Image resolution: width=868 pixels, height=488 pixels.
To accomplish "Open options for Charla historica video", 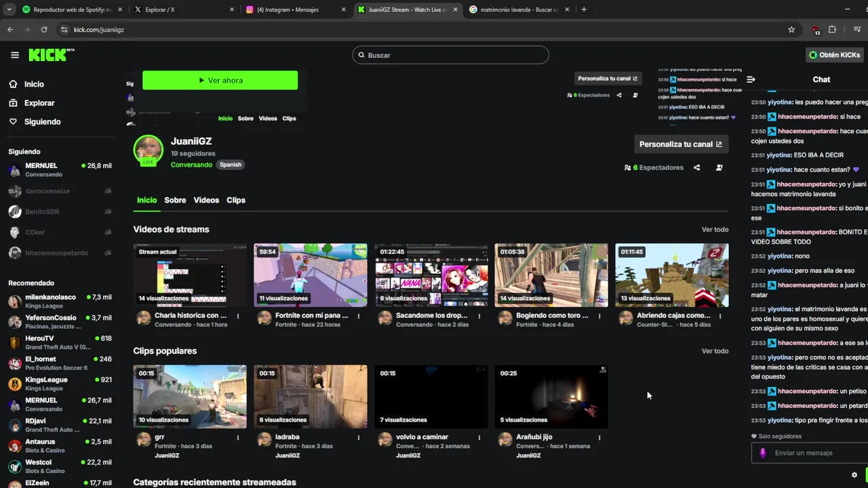I will click(238, 316).
